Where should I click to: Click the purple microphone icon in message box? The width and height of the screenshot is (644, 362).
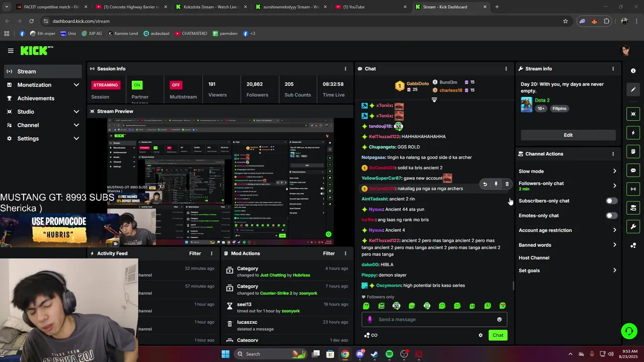370,319
